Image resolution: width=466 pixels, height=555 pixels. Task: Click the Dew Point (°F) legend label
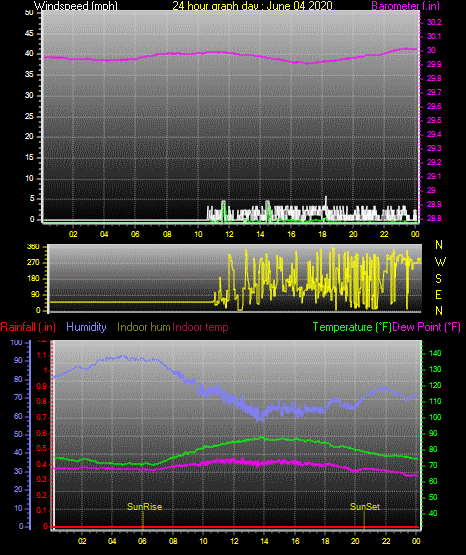pos(426,327)
